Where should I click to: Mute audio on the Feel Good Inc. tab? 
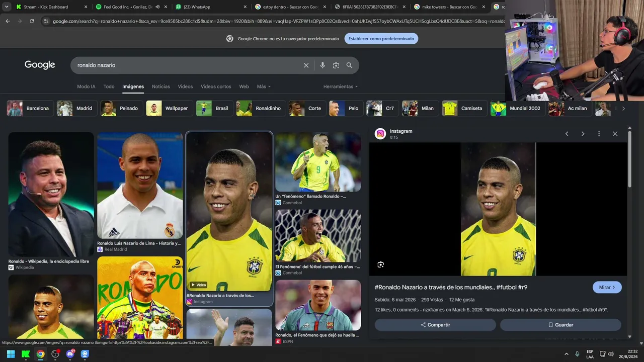(x=157, y=7)
